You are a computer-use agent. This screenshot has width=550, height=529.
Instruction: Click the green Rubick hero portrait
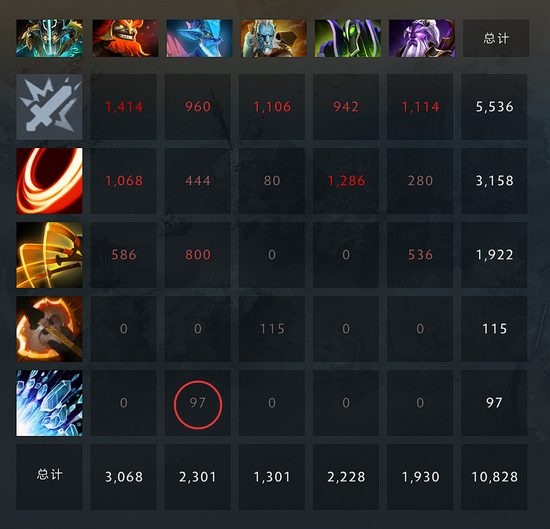pyautogui.click(x=348, y=38)
